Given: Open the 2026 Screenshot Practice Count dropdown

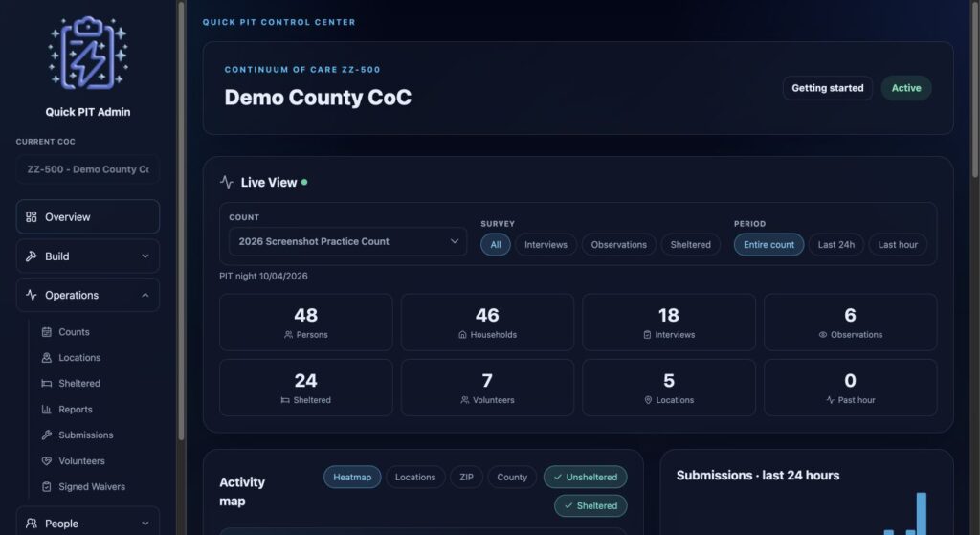Looking at the screenshot, I should (348, 241).
